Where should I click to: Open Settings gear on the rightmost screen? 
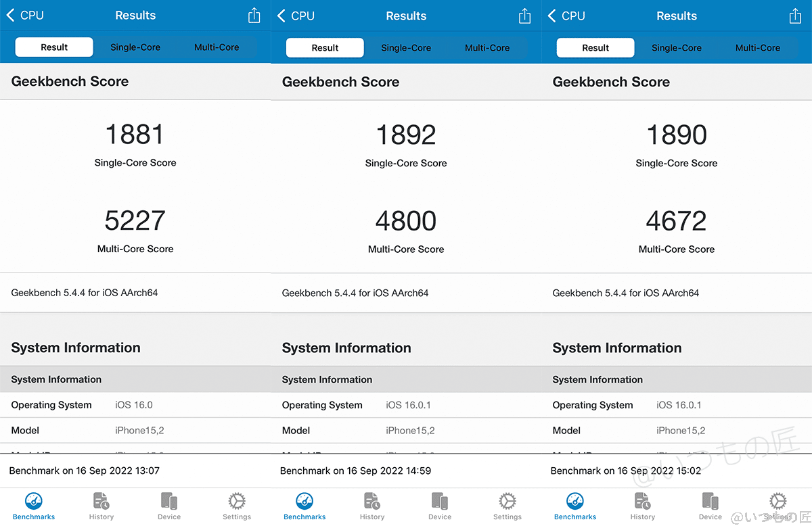pyautogui.click(x=777, y=505)
